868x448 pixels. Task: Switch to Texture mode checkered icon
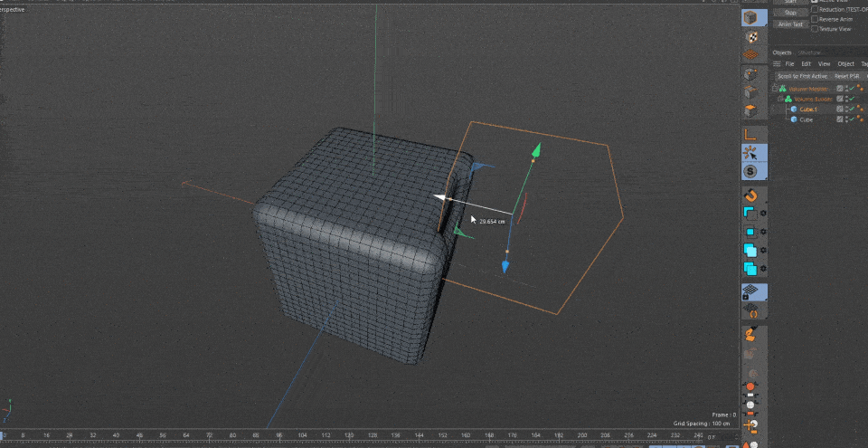point(750,37)
